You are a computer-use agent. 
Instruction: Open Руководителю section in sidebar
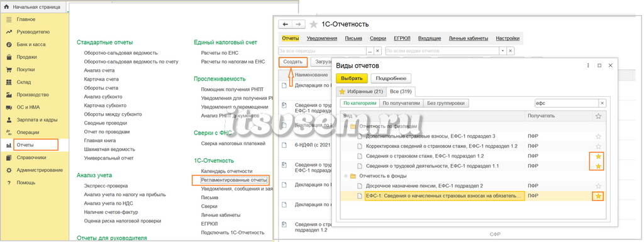33,31
